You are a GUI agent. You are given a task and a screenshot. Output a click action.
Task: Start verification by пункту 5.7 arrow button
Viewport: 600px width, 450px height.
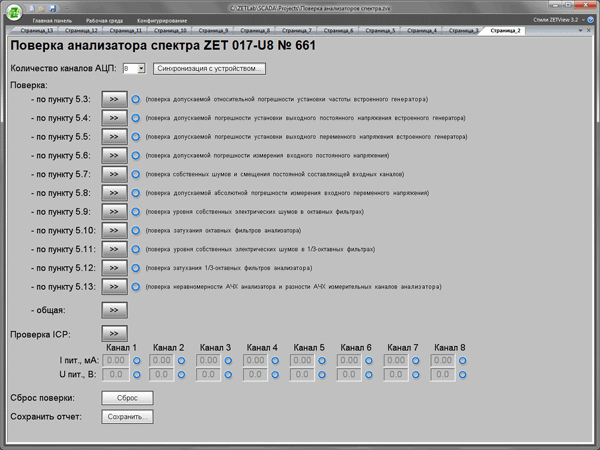click(x=114, y=174)
